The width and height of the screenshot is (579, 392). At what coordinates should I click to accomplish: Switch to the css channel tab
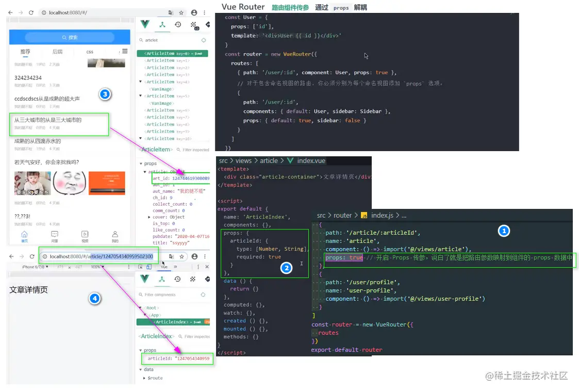90,52
